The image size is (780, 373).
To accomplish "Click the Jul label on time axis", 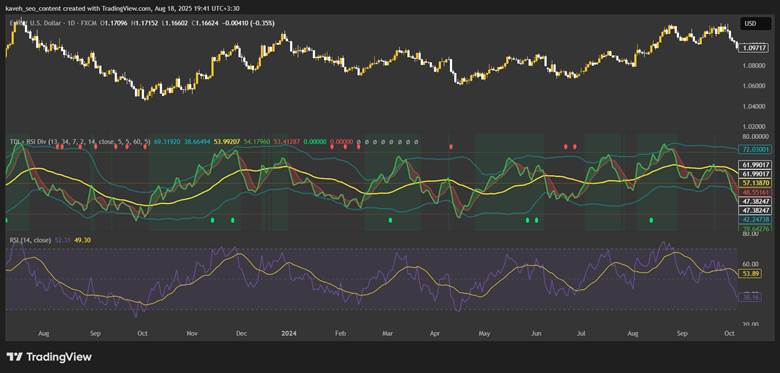I will click(x=581, y=334).
